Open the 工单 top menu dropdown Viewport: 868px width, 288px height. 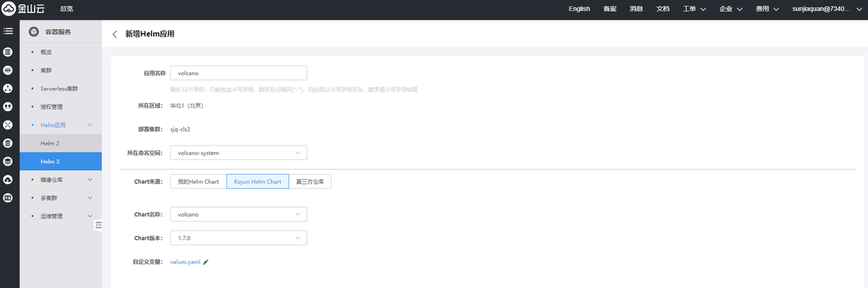tap(694, 9)
